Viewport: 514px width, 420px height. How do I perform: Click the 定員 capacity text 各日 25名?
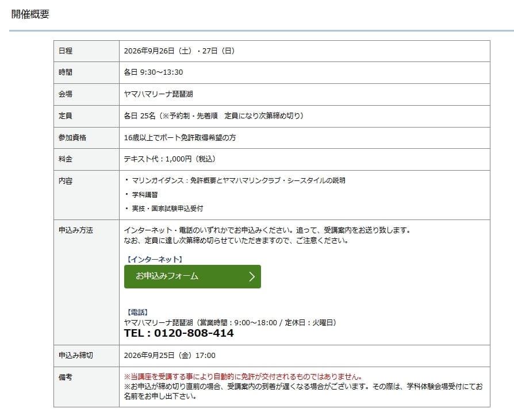pyautogui.click(x=140, y=116)
